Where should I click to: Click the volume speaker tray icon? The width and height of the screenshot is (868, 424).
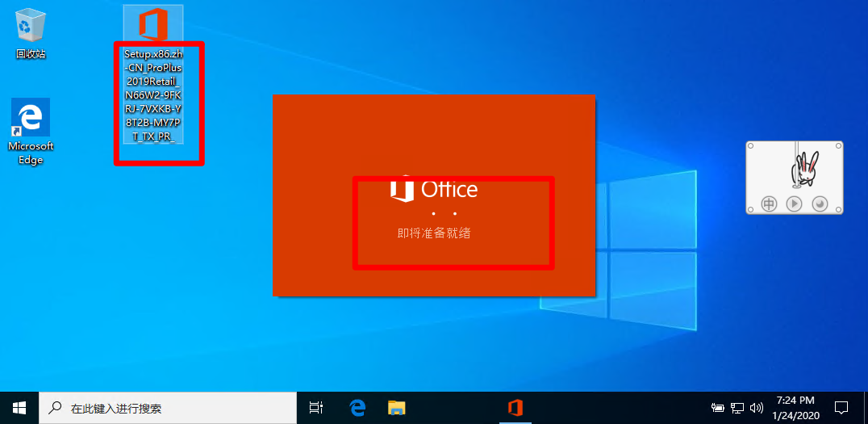tap(756, 409)
